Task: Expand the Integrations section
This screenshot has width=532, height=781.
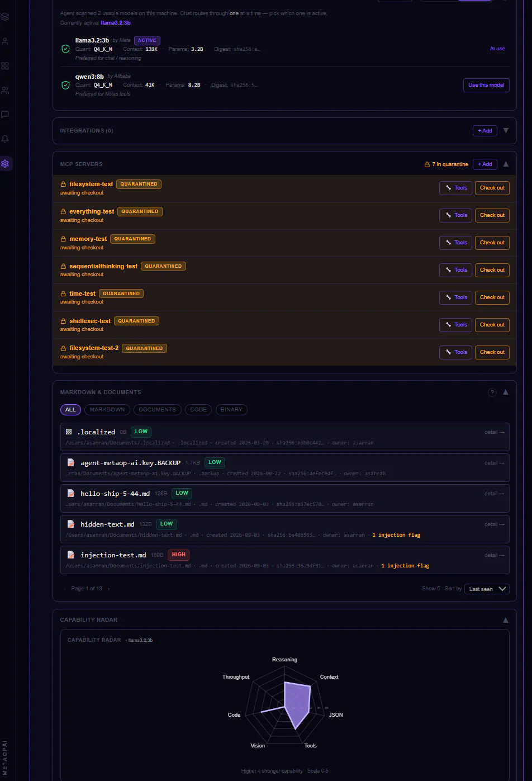Action: point(506,131)
